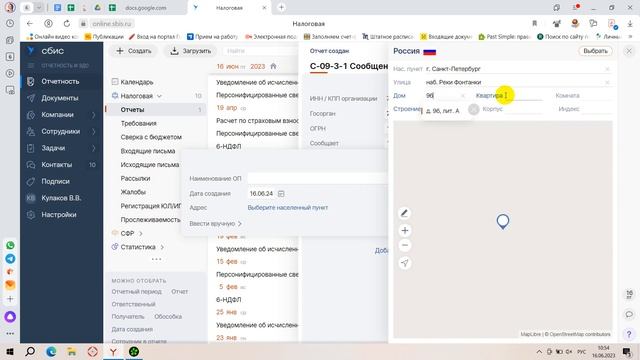Click the Квартира field
Screen dimensions: 640x360
(x=509, y=96)
